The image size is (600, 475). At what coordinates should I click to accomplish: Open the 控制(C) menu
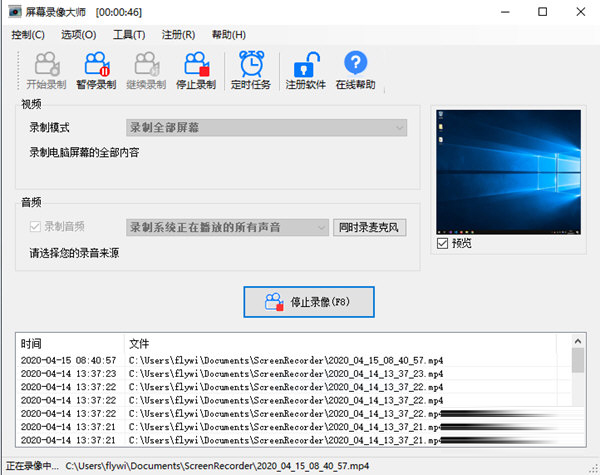(x=28, y=35)
